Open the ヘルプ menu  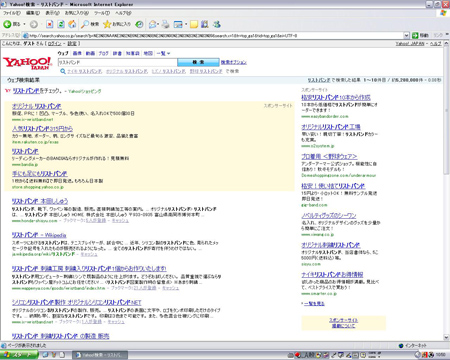(123, 13)
